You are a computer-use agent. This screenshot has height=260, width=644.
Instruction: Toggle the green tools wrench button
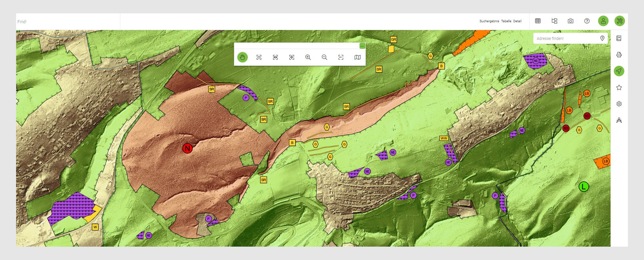point(619,21)
